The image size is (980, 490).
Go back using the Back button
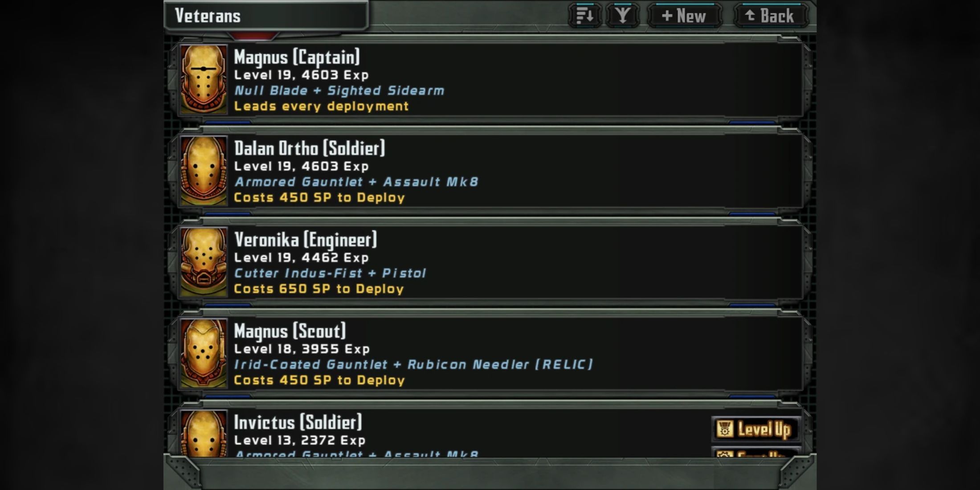coord(771,16)
